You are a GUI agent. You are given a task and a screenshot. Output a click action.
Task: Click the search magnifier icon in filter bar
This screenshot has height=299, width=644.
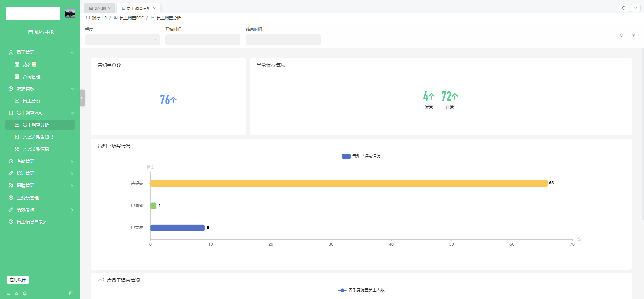[x=622, y=35]
